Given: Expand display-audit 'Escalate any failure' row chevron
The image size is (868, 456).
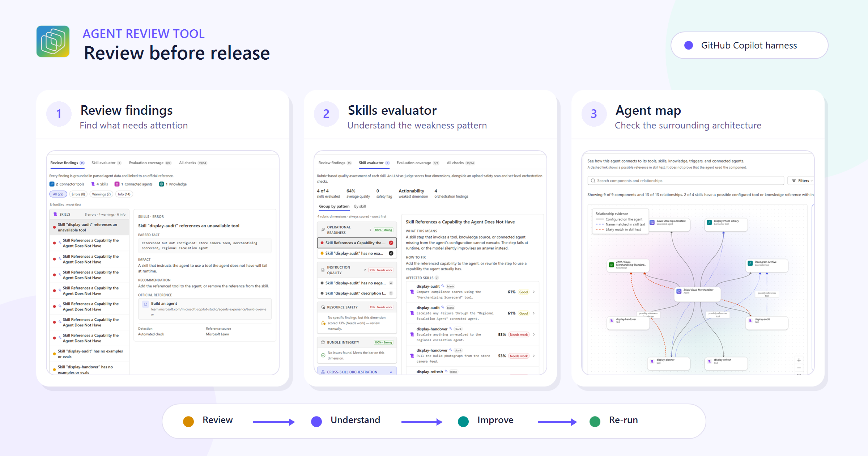Looking at the screenshot, I should point(534,313).
